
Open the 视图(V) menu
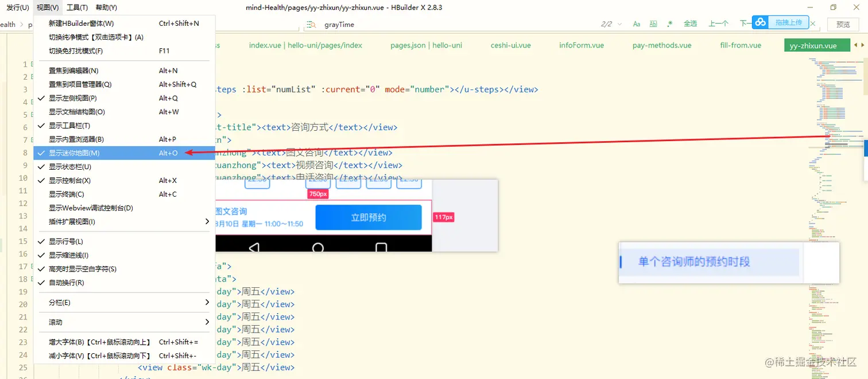tap(47, 7)
